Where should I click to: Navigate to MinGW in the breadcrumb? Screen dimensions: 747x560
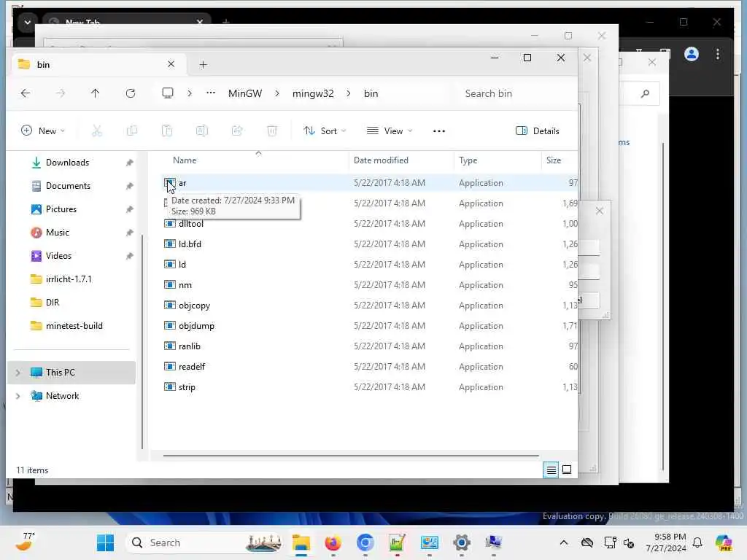245,93
